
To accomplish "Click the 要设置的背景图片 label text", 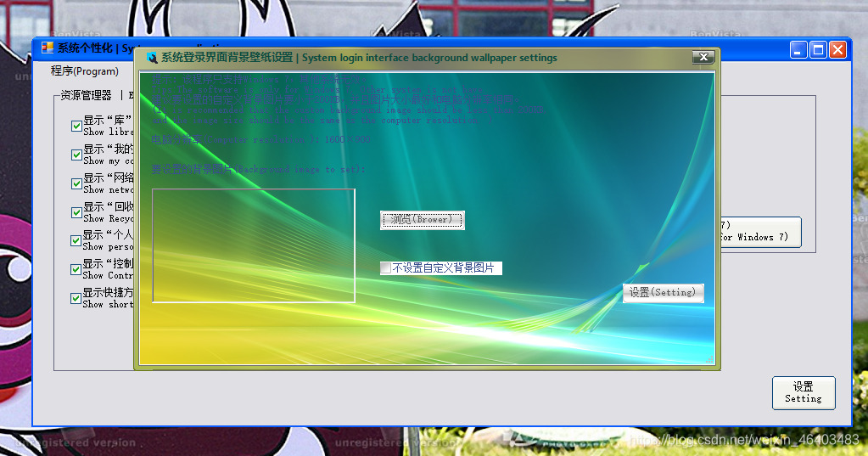I will (258, 169).
